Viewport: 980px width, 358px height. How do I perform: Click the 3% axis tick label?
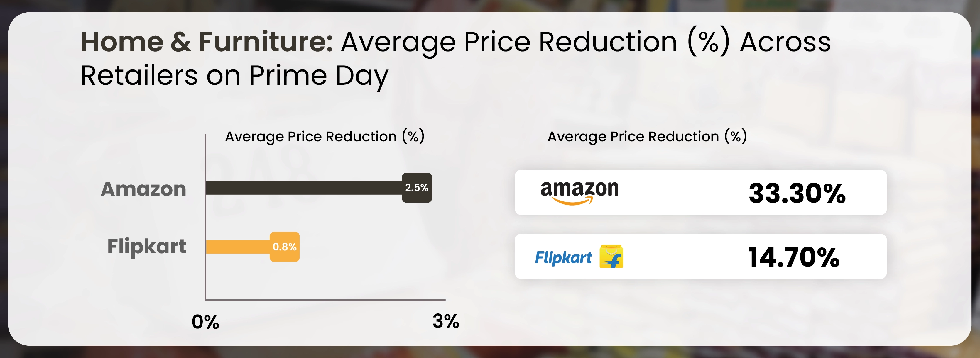[445, 321]
